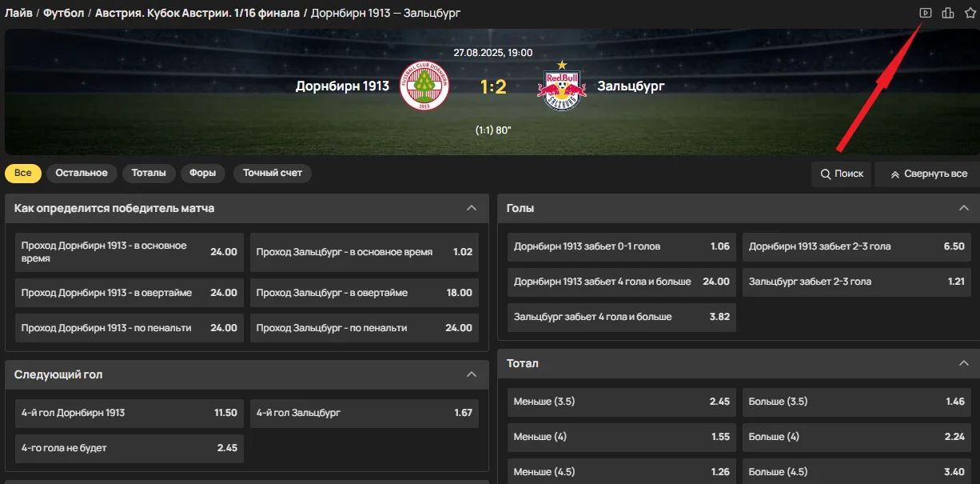Select the Остальное filter tab

(82, 173)
